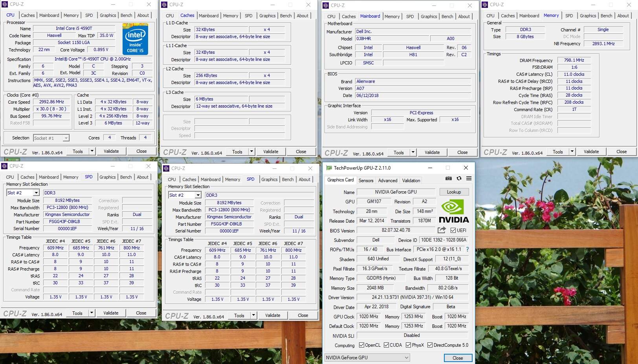The image size is (638, 364).
Task: Click the GPU Name field 'NVIDIA GeForce GPU'
Action: tap(396, 192)
